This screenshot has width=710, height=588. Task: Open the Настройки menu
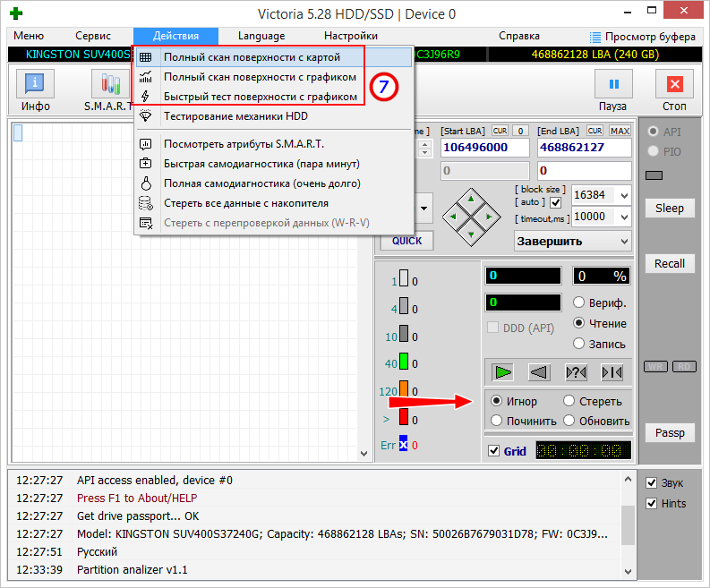pos(350,36)
